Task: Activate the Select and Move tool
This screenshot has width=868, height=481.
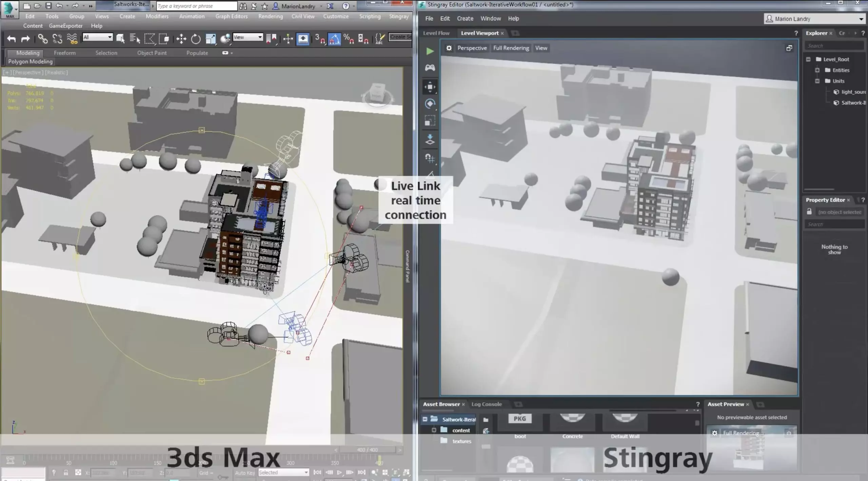Action: click(181, 39)
